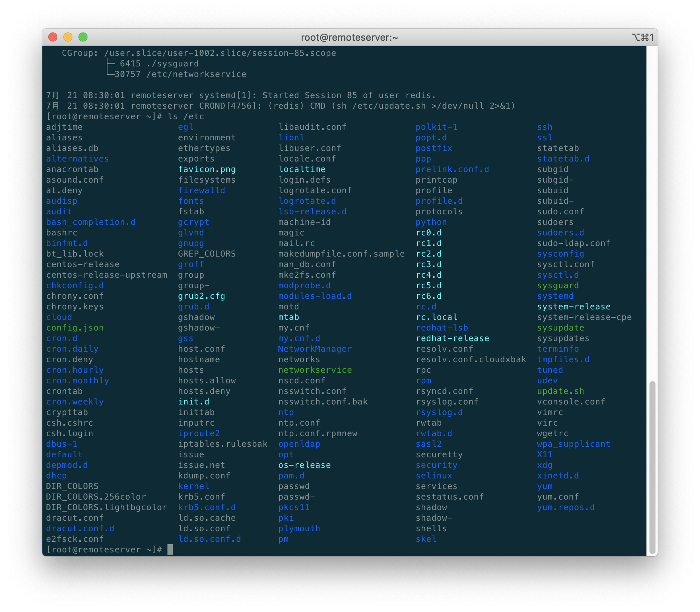
Task: Click the green update.sh entry in the listing
Action: (560, 391)
